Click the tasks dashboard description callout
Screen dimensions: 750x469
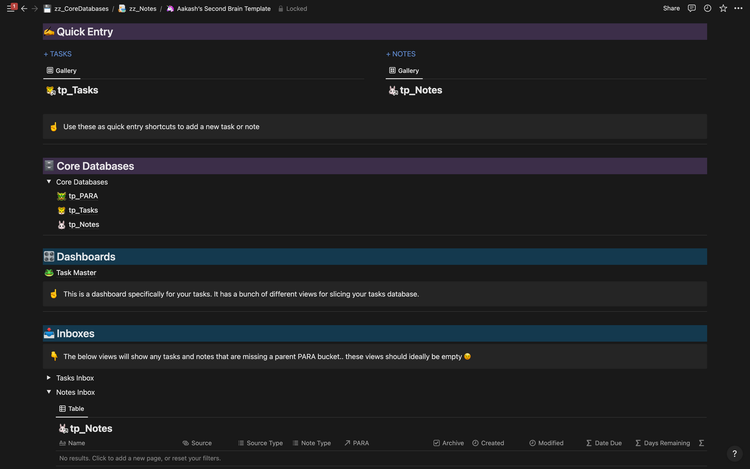tap(241, 294)
